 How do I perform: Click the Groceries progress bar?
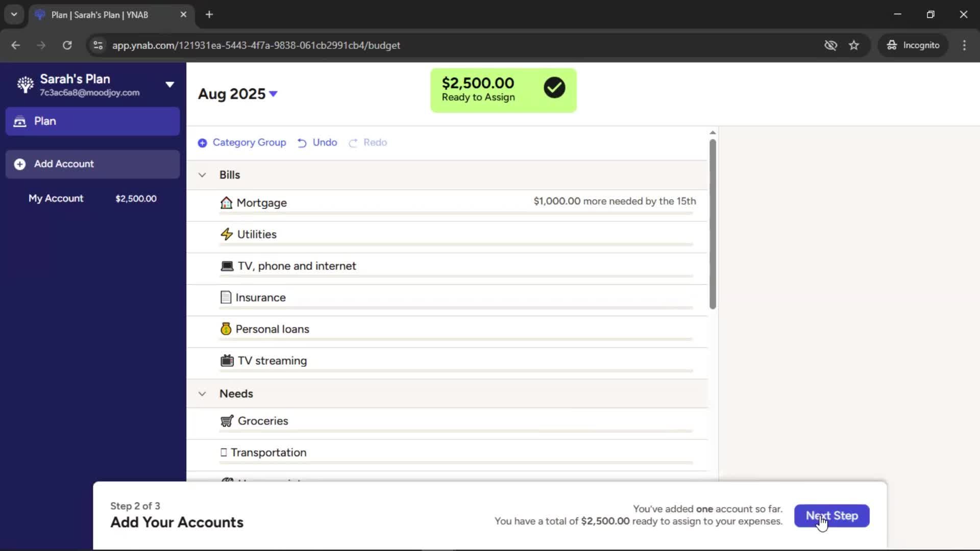tap(456, 432)
